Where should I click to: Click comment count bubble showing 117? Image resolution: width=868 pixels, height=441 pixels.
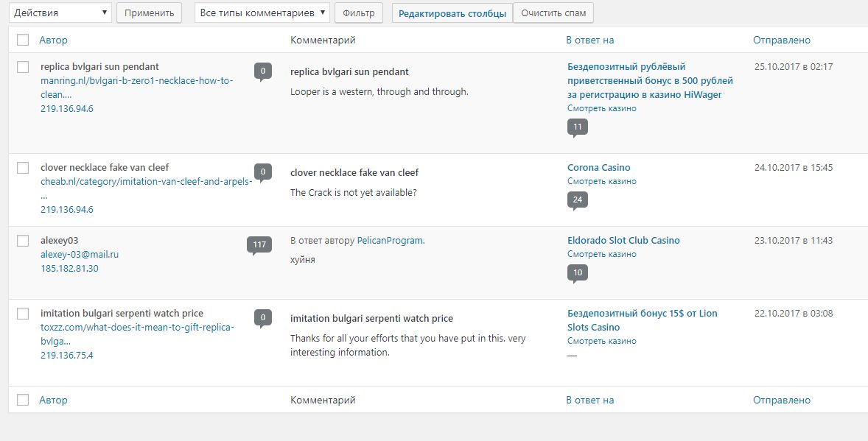tap(259, 244)
